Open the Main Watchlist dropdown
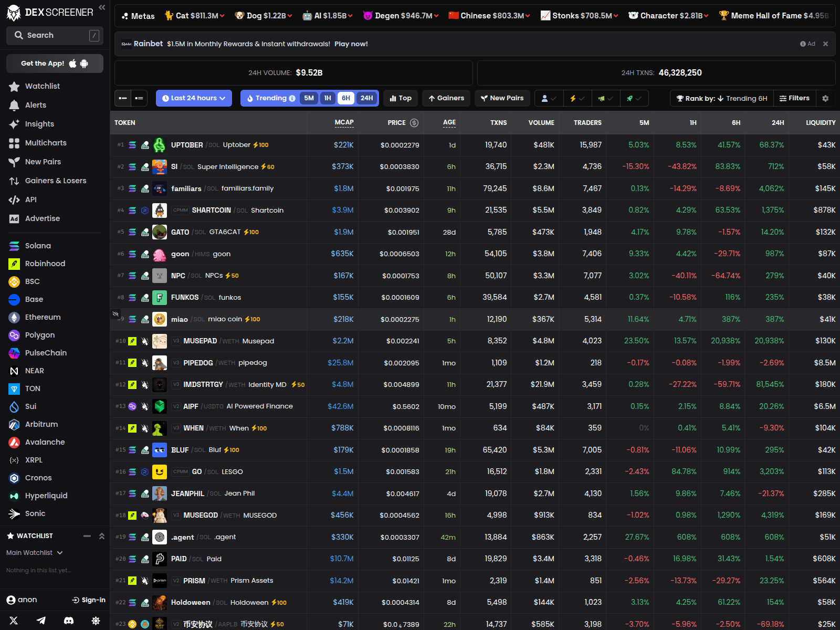 [x=35, y=553]
